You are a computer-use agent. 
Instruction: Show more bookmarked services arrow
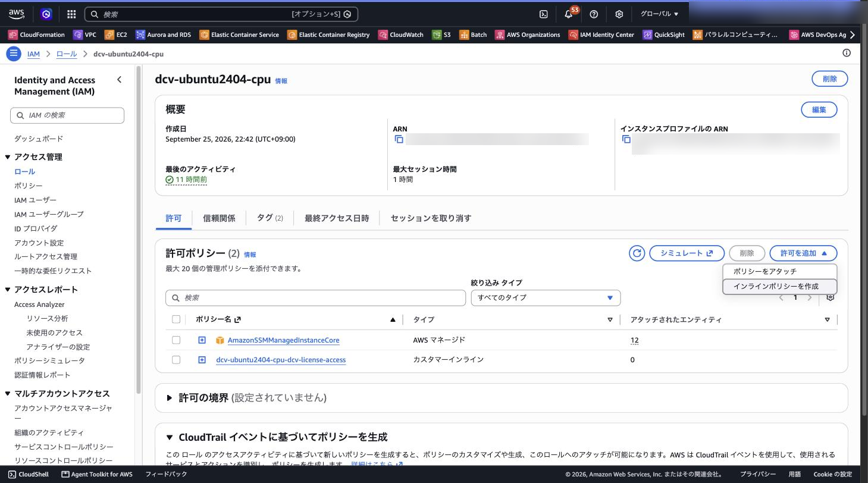pos(853,34)
